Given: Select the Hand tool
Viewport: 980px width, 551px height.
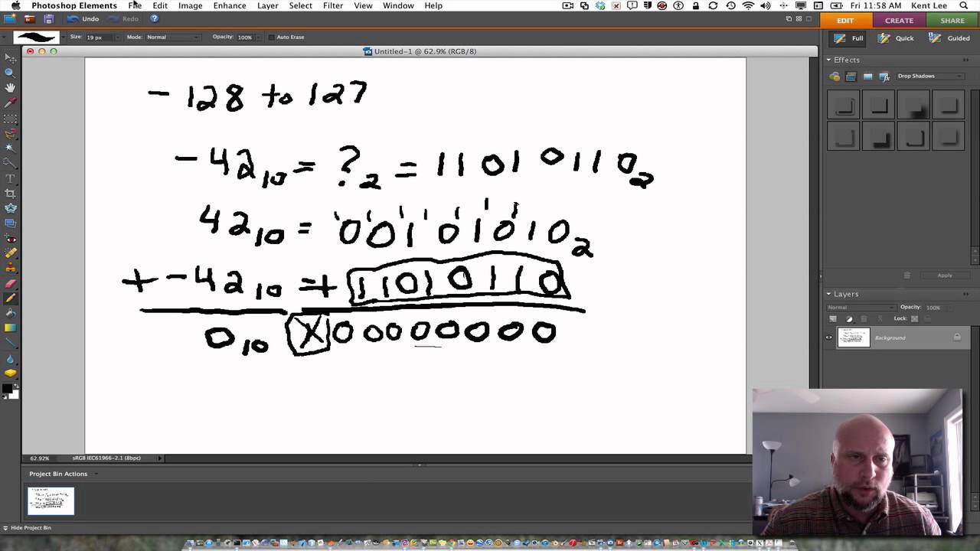Looking at the screenshot, I should [x=10, y=88].
